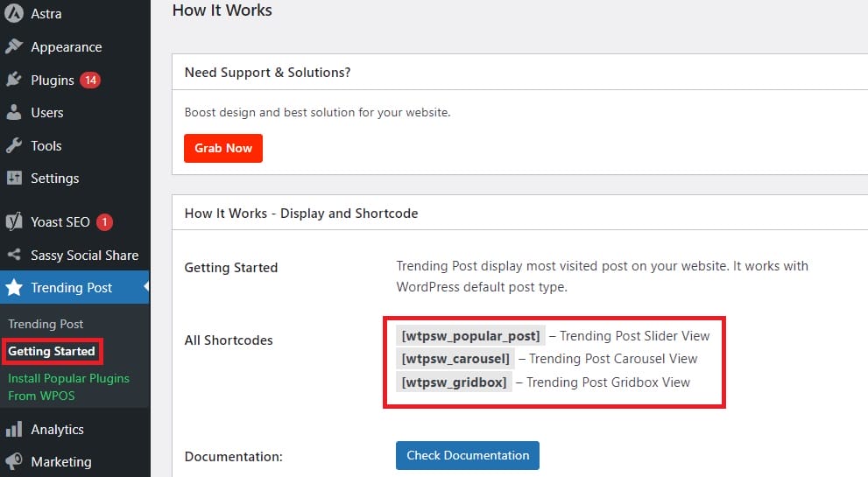Click the Grab Now button

(223, 148)
